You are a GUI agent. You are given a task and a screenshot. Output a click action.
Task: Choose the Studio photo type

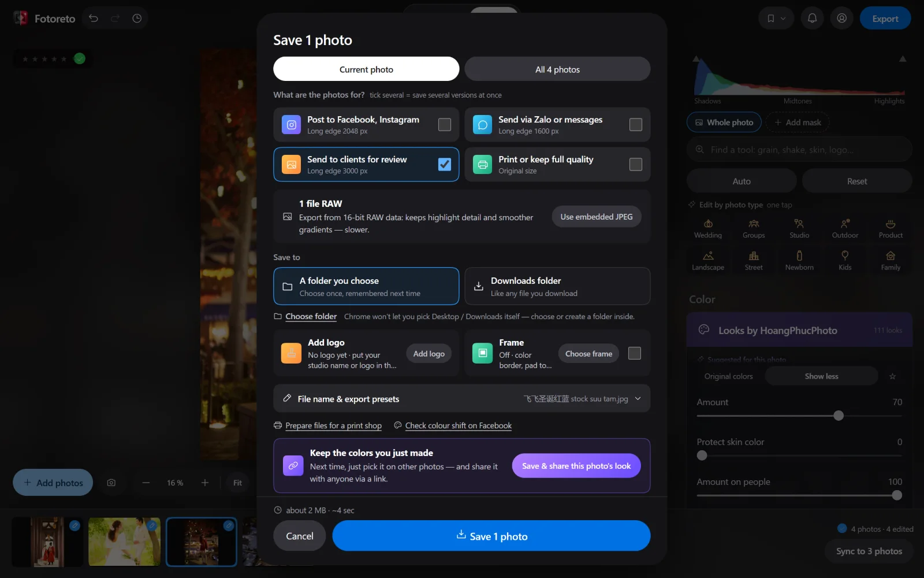[799, 229]
